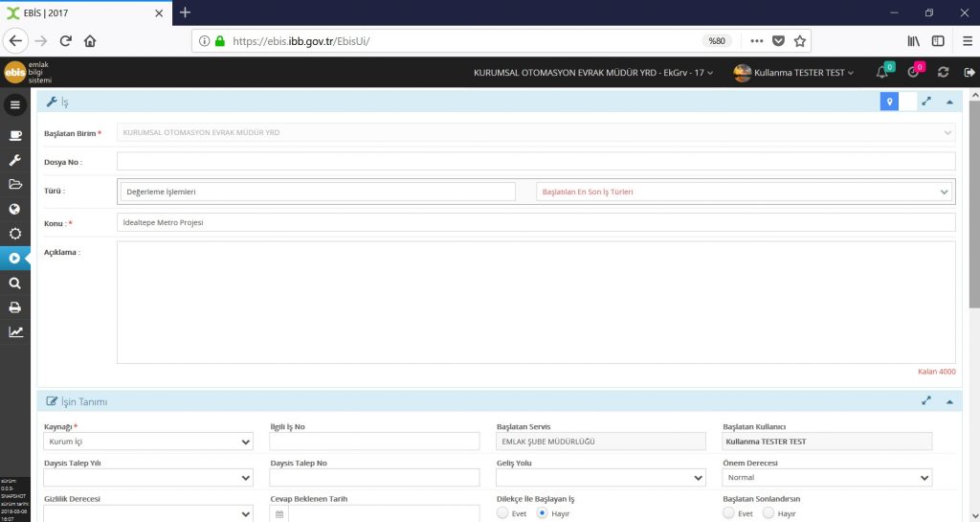Open the Gizlilik Derecesi dropdown

tap(148, 514)
